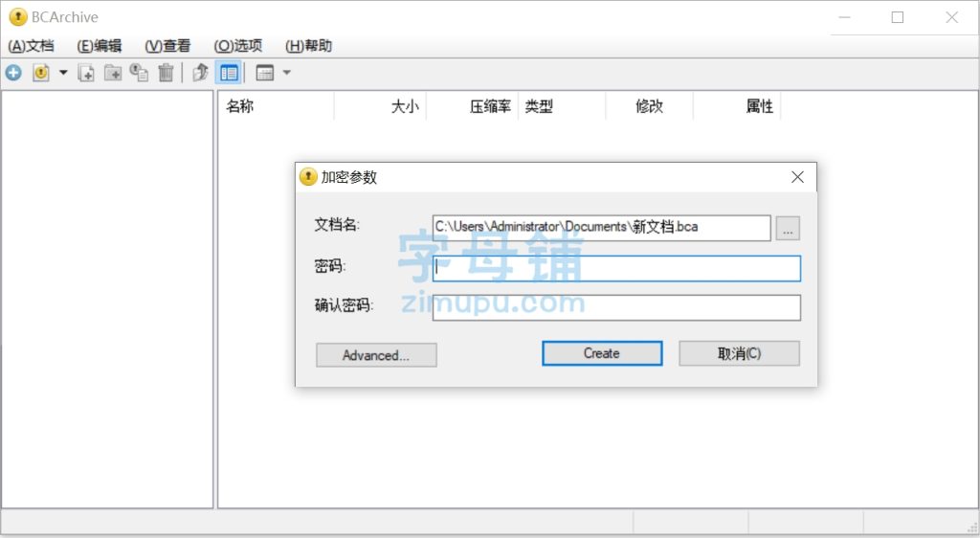
Task: Maximize the BCArchive window
Action: click(x=898, y=17)
